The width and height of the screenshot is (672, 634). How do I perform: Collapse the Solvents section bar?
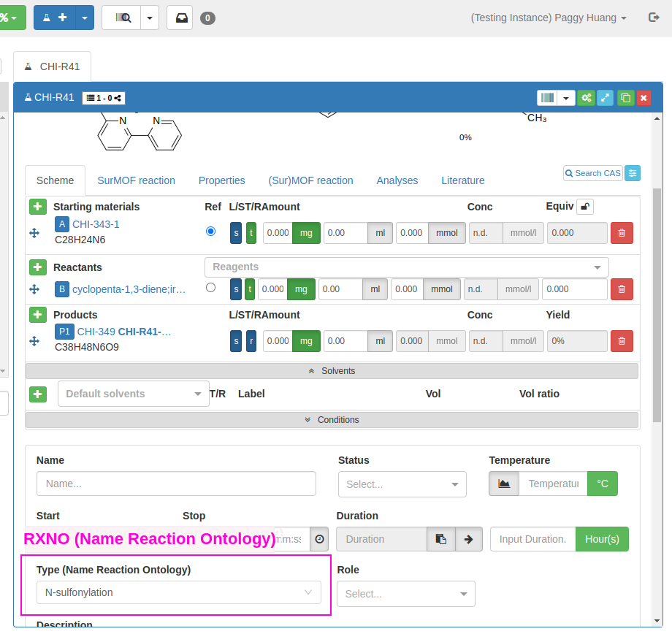332,371
